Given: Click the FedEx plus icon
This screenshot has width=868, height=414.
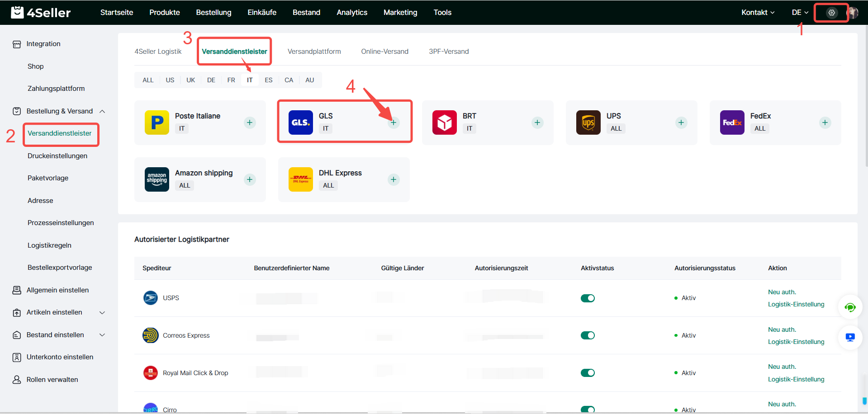Looking at the screenshot, I should [x=825, y=122].
